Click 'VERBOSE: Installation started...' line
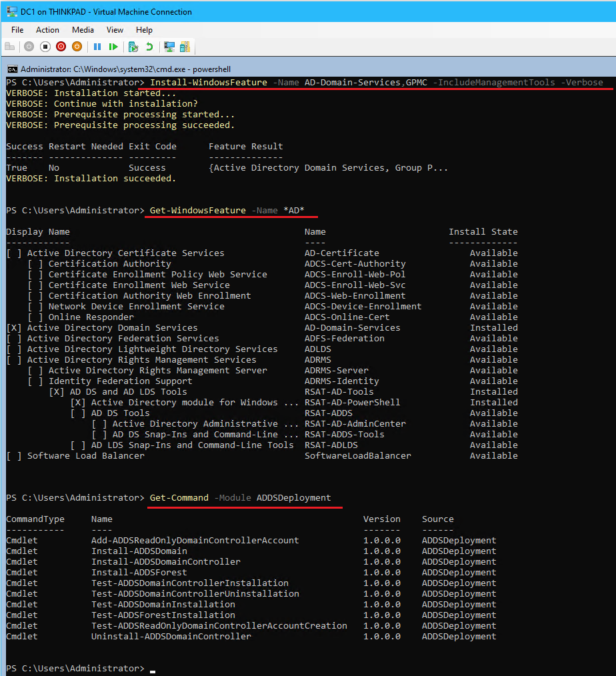 click(91, 93)
